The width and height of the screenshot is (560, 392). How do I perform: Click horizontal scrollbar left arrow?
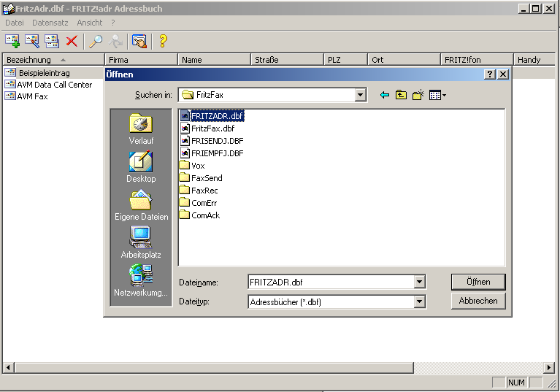click(9, 367)
